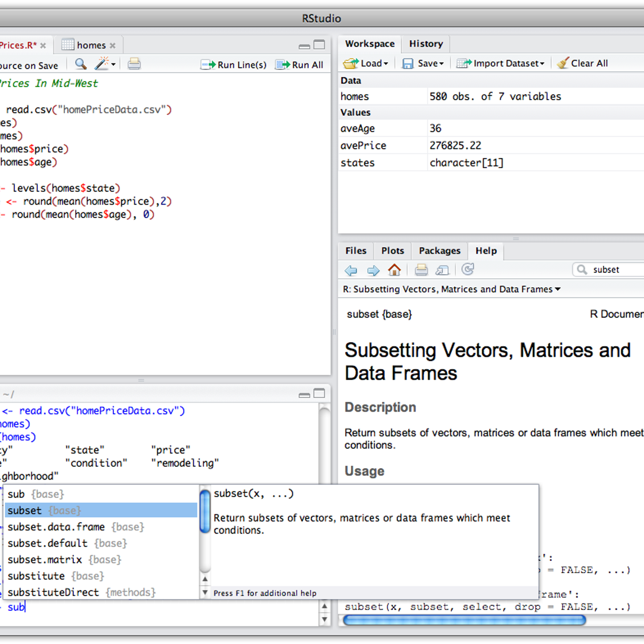The height and width of the screenshot is (644, 644).
Task: Print the current help topic
Action: click(421, 270)
